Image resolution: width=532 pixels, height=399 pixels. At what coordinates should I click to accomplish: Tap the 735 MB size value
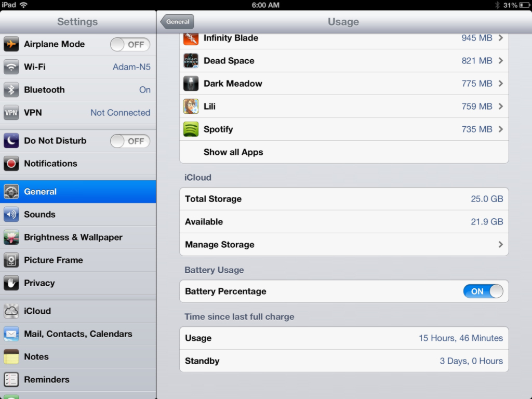click(x=477, y=129)
